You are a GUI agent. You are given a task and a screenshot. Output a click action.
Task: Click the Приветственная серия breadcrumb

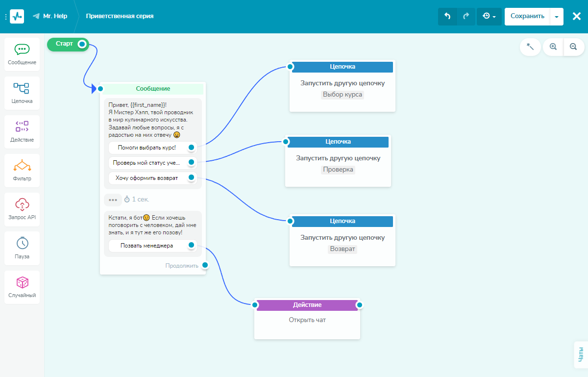click(120, 16)
